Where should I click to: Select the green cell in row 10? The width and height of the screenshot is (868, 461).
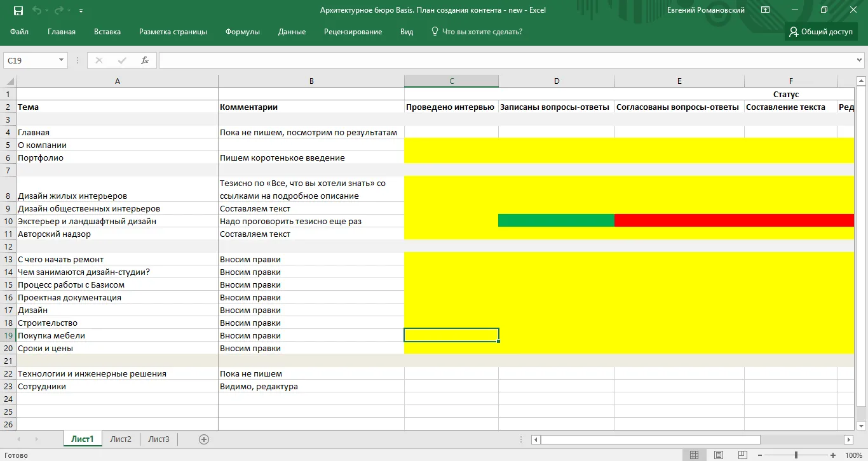click(x=557, y=221)
